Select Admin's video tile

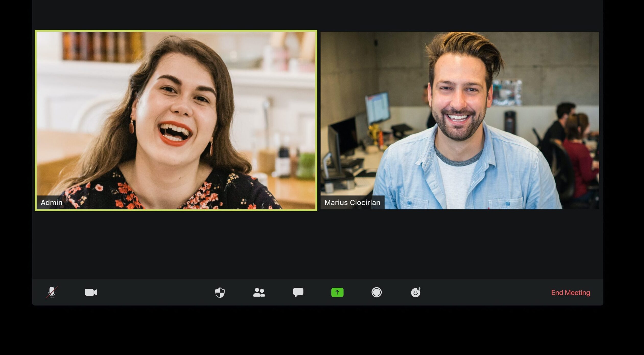coord(176,120)
